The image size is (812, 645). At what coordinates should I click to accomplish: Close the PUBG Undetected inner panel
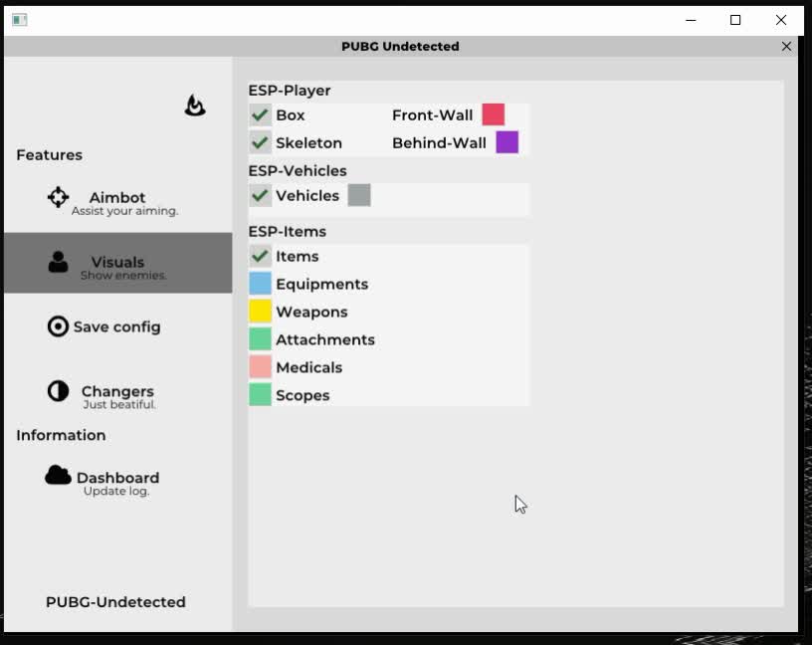[786, 47]
